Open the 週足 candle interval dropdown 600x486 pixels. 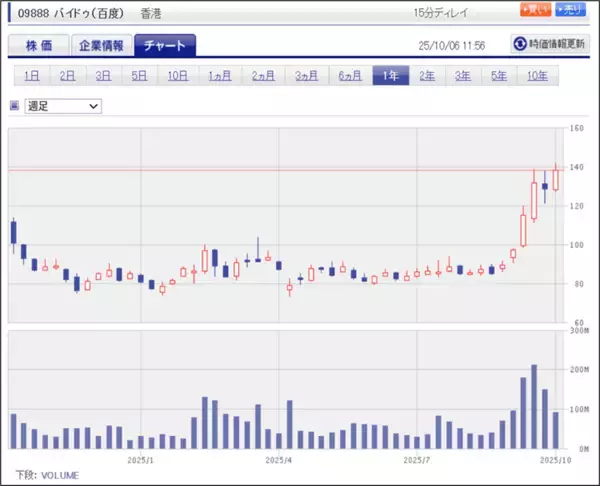pyautogui.click(x=63, y=105)
